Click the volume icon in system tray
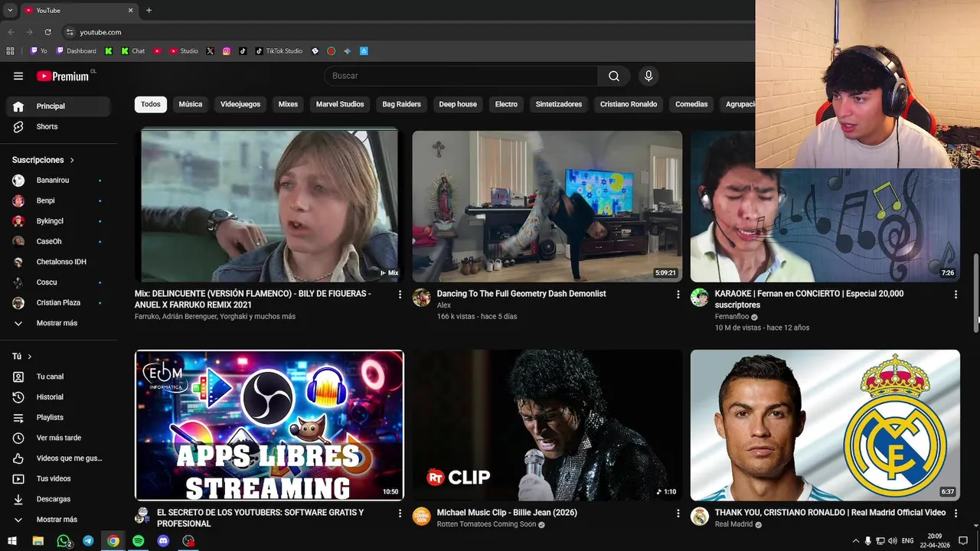 (x=893, y=541)
